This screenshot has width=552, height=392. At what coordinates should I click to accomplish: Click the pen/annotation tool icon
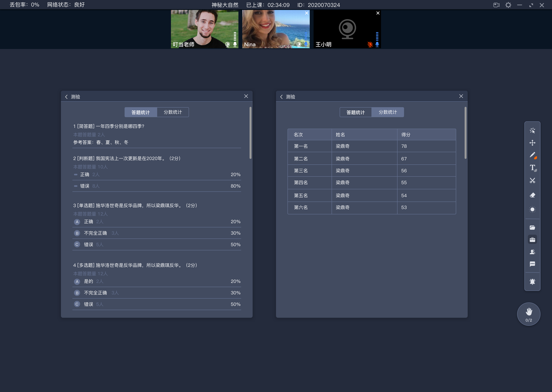point(532,155)
